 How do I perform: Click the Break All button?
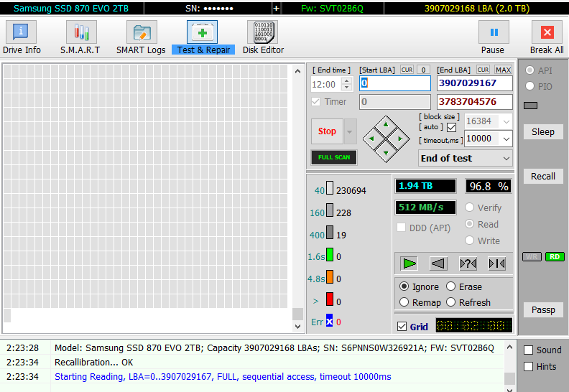coord(547,38)
